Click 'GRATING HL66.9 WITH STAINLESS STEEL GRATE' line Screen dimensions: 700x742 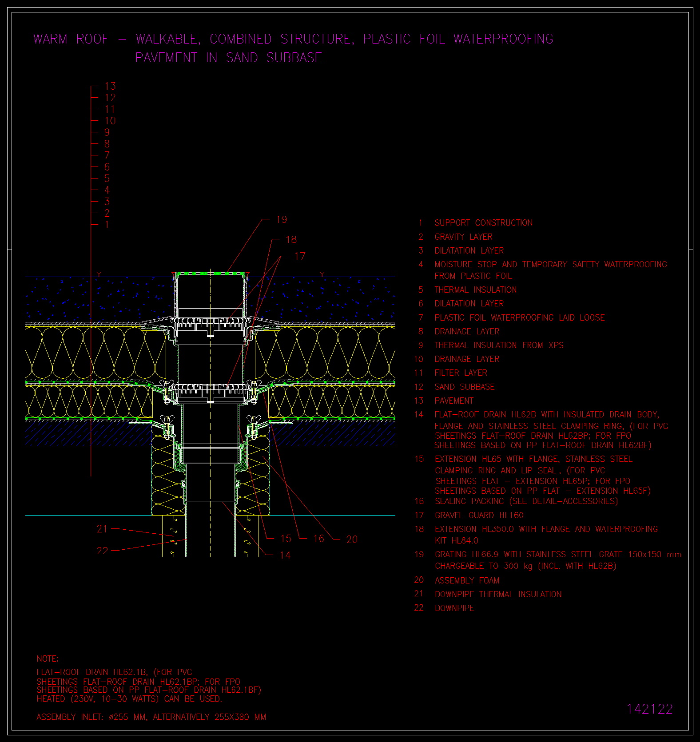click(x=558, y=555)
